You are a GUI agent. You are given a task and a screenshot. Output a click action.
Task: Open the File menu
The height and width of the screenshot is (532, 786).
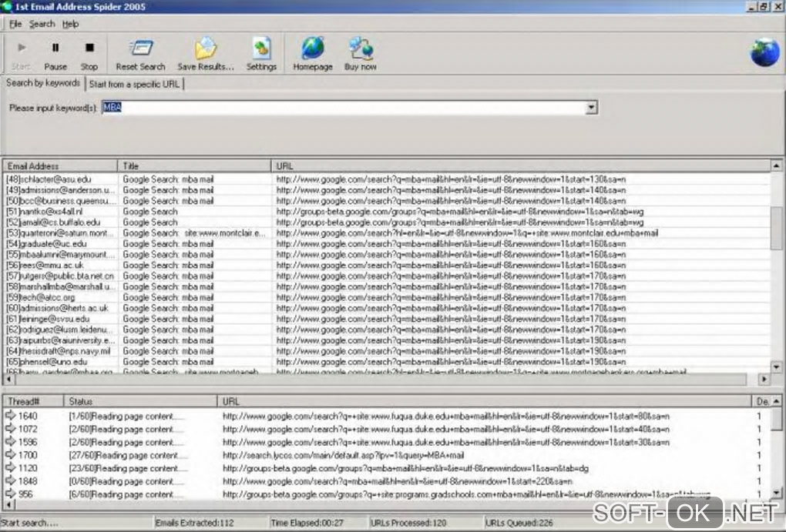15,24
